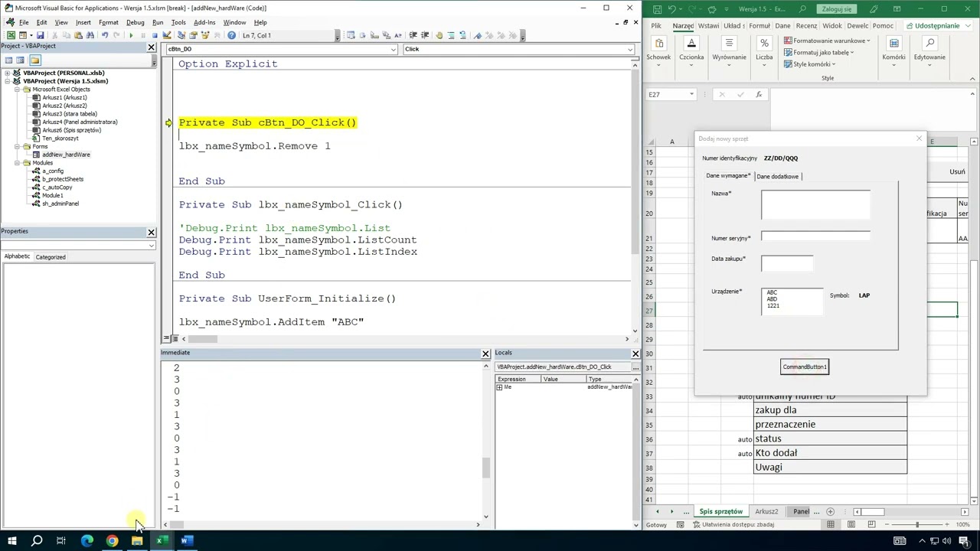
Task: Toggle Folders view in Project panel
Action: click(34, 60)
